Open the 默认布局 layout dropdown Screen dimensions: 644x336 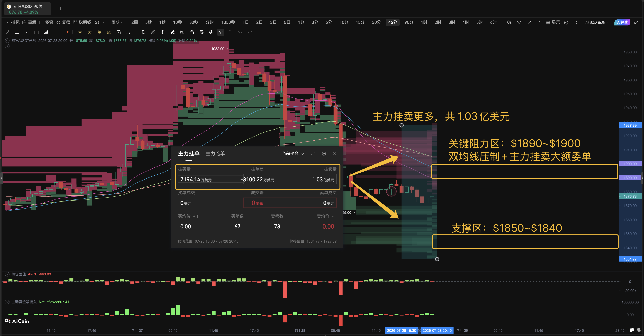click(x=596, y=22)
